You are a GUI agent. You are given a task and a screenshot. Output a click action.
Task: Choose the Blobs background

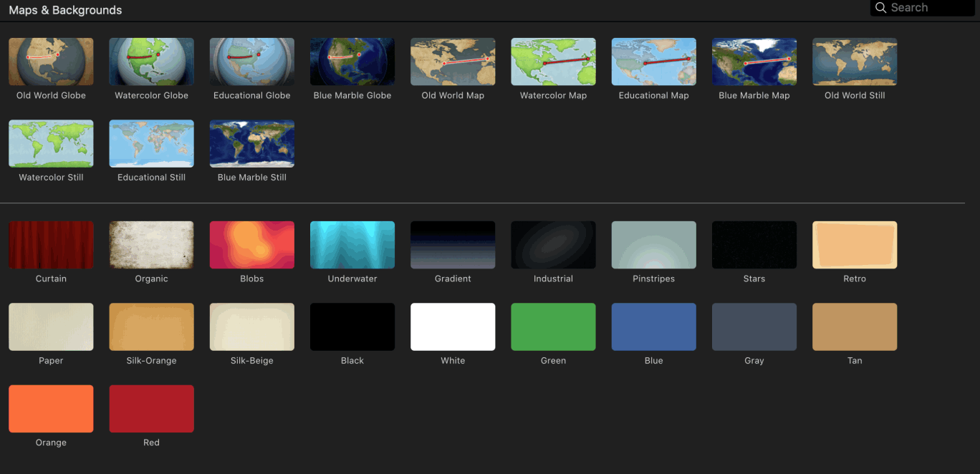pyautogui.click(x=251, y=245)
